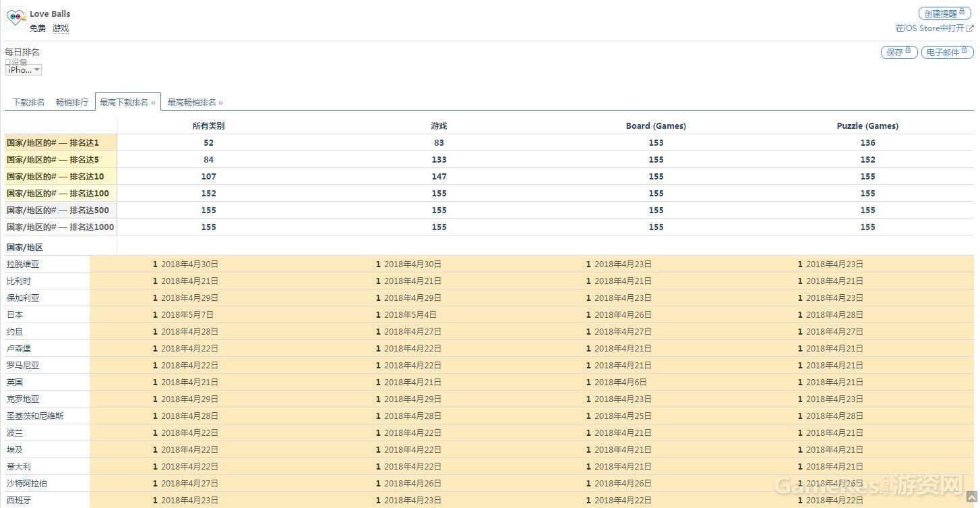This screenshot has height=508, width=980.
Task: Click the value 153 in Board (Games)
Action: tap(656, 143)
